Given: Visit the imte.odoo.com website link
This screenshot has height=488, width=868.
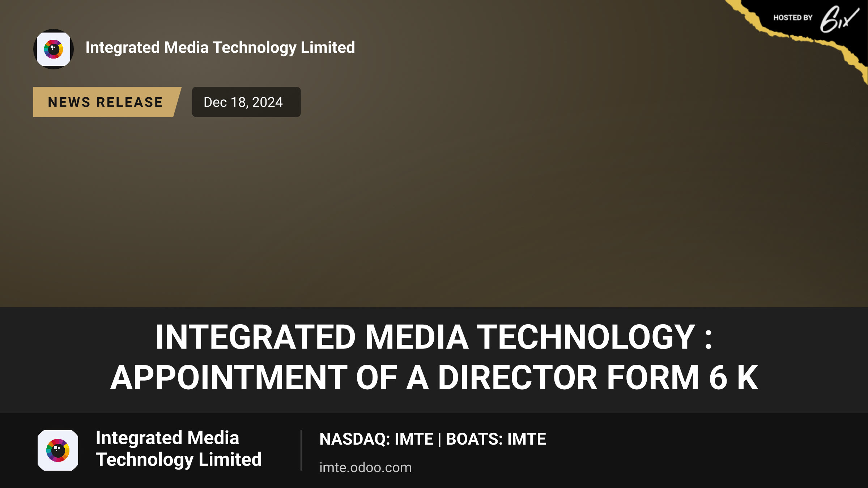Looking at the screenshot, I should pos(365,467).
